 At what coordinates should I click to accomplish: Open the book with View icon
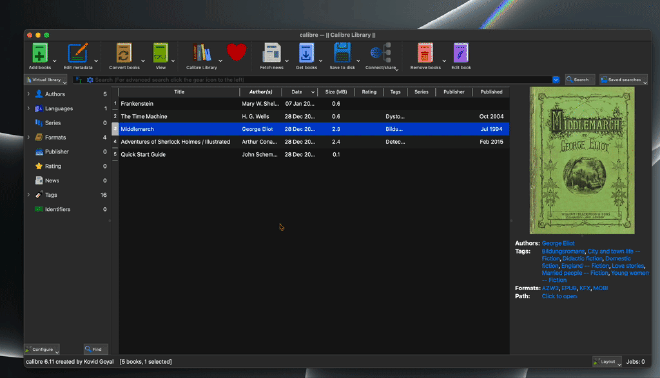(160, 53)
